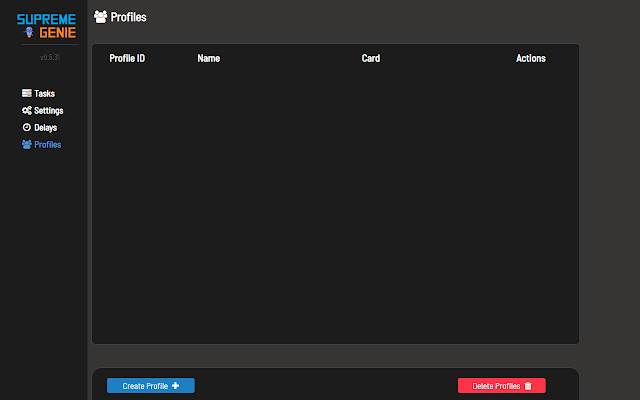The image size is (640, 400).
Task: Click the plus icon on Create Profile
Action: [x=176, y=386]
